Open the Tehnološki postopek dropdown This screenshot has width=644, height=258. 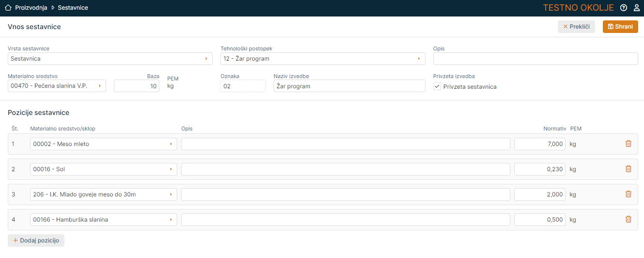click(322, 59)
